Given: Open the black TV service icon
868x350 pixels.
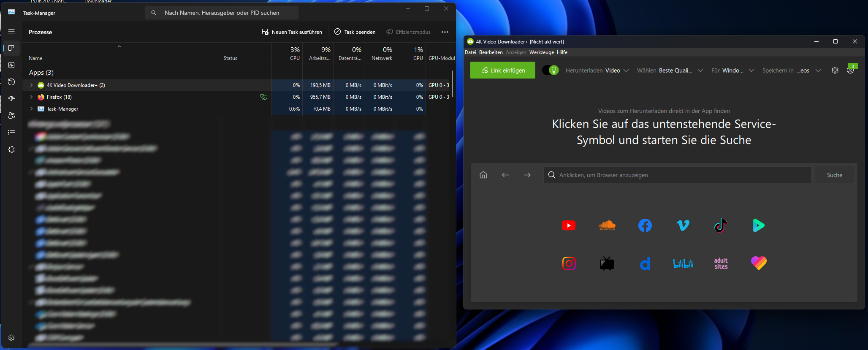Looking at the screenshot, I should pos(607,263).
